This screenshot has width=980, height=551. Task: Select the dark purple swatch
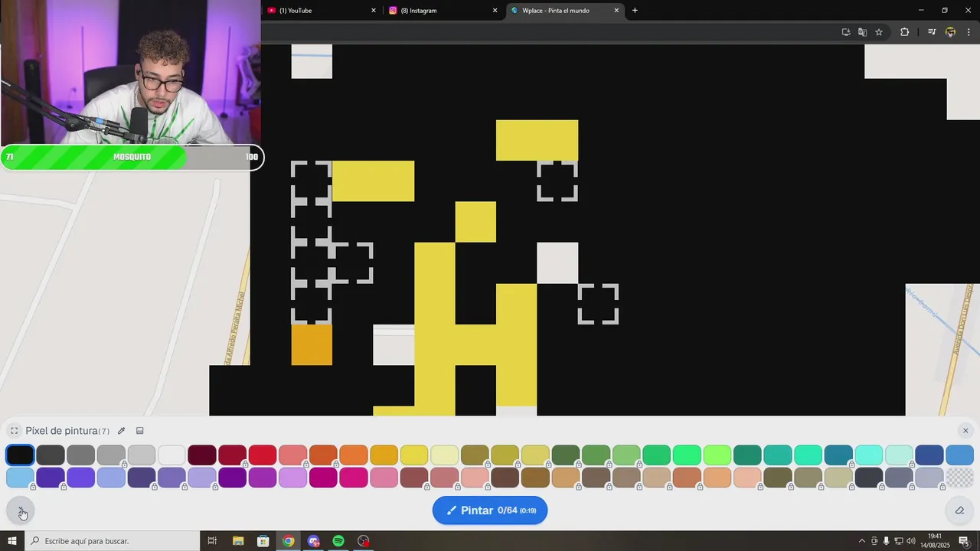click(x=232, y=478)
